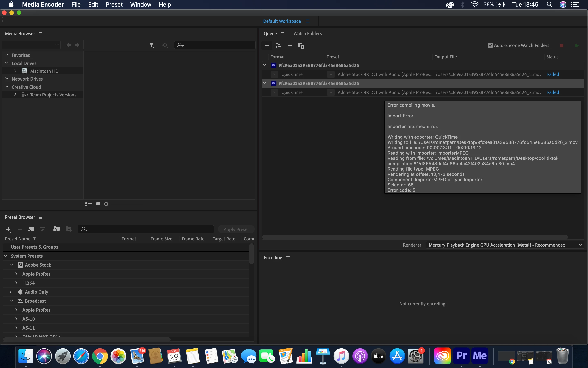Click Failed status link for _2.mov
588x368 pixels.
tap(553, 74)
